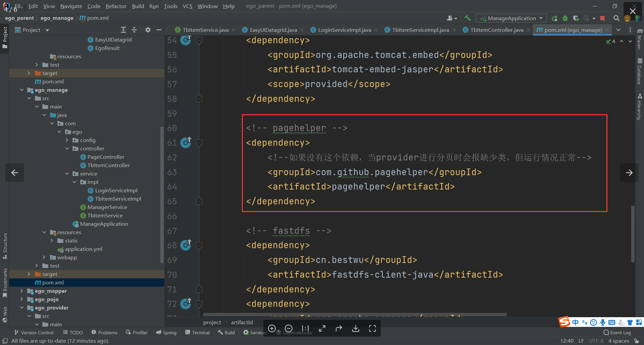Viewport: 644px width, 345px height.
Task: Open the Terminal tool window
Action: (198, 333)
